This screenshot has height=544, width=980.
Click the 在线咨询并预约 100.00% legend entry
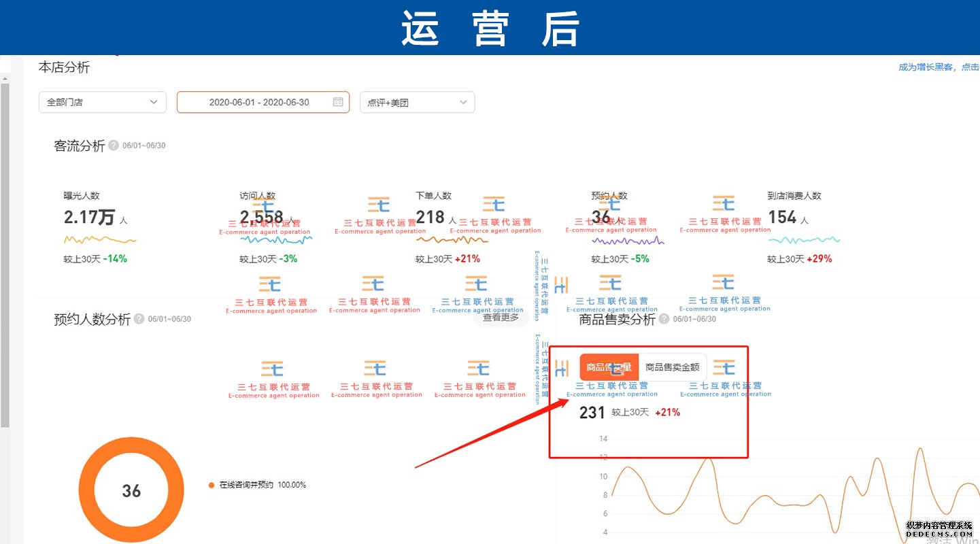click(258, 485)
